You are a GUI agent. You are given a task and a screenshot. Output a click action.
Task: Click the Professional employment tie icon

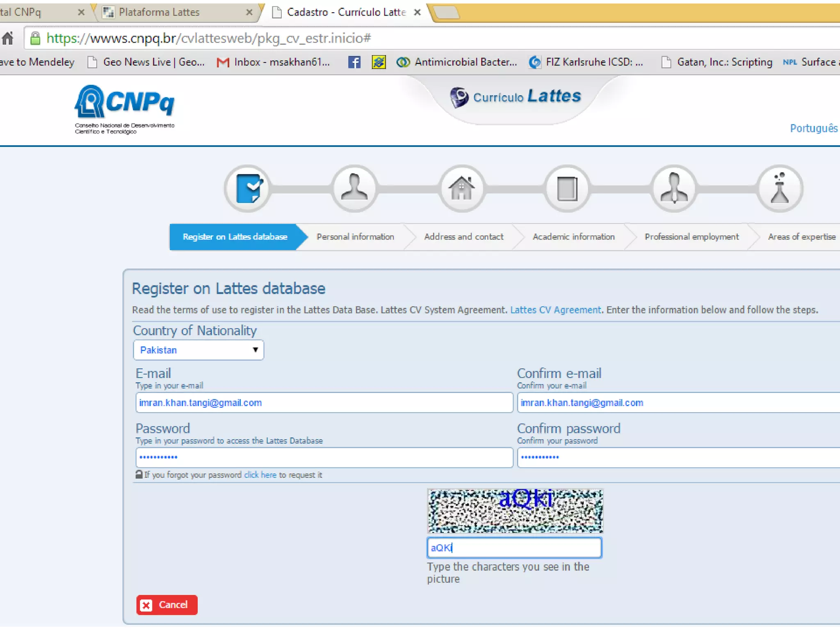click(674, 189)
